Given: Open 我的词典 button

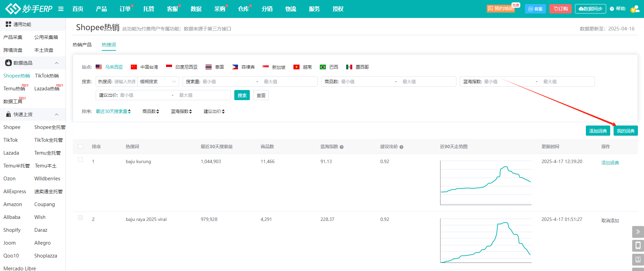Looking at the screenshot, I should (626, 131).
